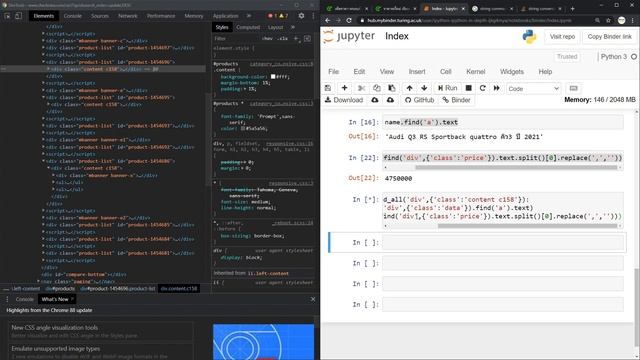
Task: Expand product-1454697 div node
Action: tap(43, 48)
